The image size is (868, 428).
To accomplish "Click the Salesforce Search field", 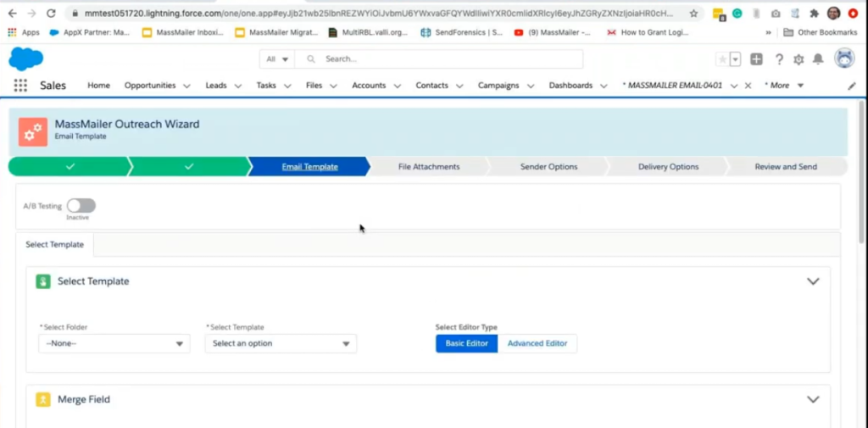I will pyautogui.click(x=438, y=59).
